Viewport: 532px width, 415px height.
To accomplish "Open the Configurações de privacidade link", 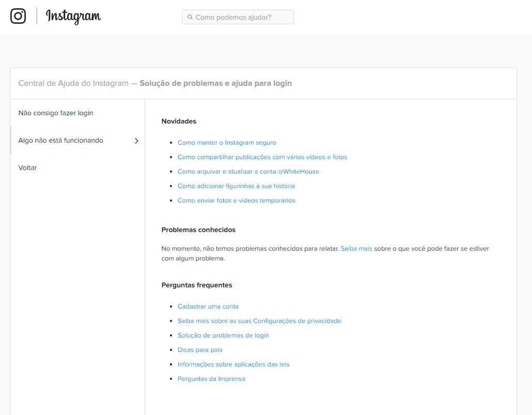I will pos(259,321).
